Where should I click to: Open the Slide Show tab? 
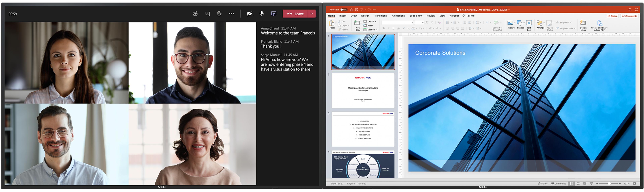coord(416,16)
